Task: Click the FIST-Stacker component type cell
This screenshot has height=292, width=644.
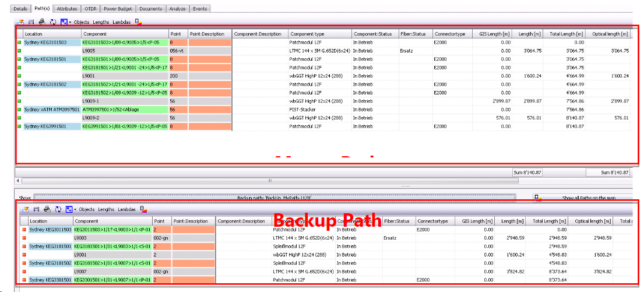Action: tap(320, 110)
